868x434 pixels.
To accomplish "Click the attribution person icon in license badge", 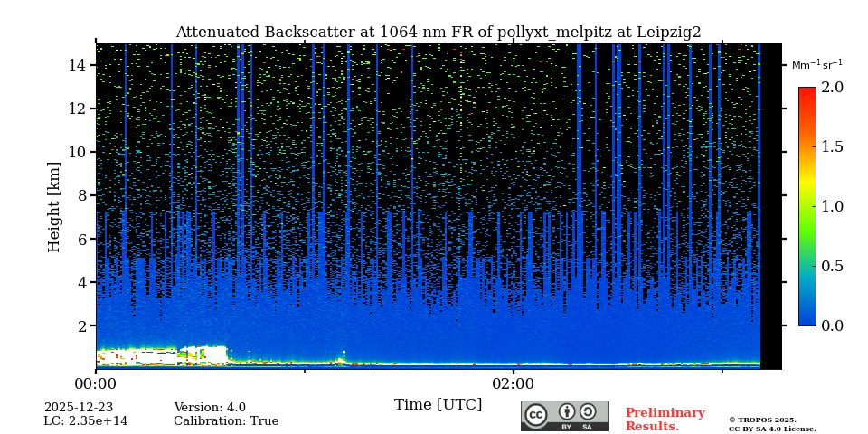I will pos(567,411).
